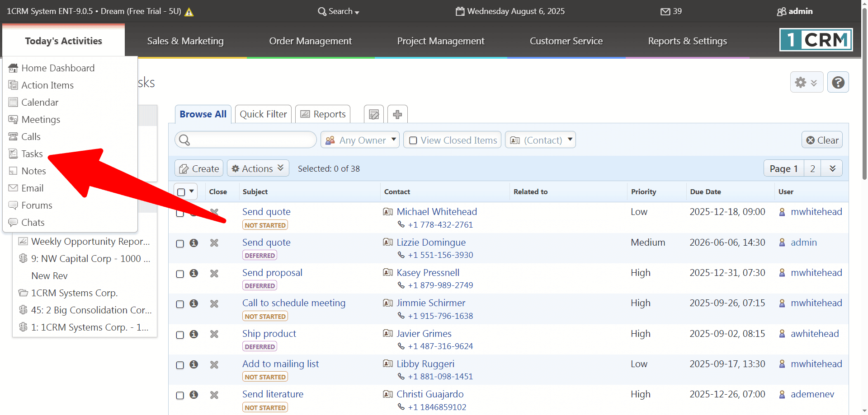Open the select-all checkbox dropdown arrow
Image resolution: width=868 pixels, height=415 pixels.
tap(192, 191)
